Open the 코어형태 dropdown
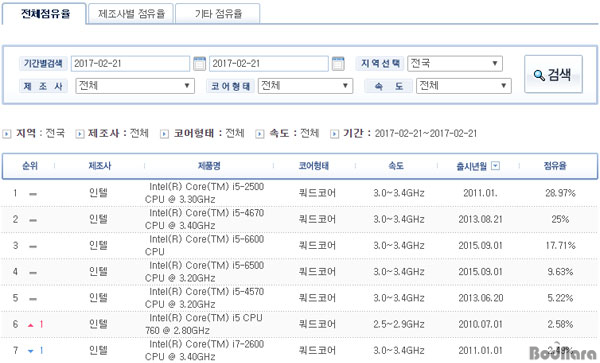 (305, 86)
